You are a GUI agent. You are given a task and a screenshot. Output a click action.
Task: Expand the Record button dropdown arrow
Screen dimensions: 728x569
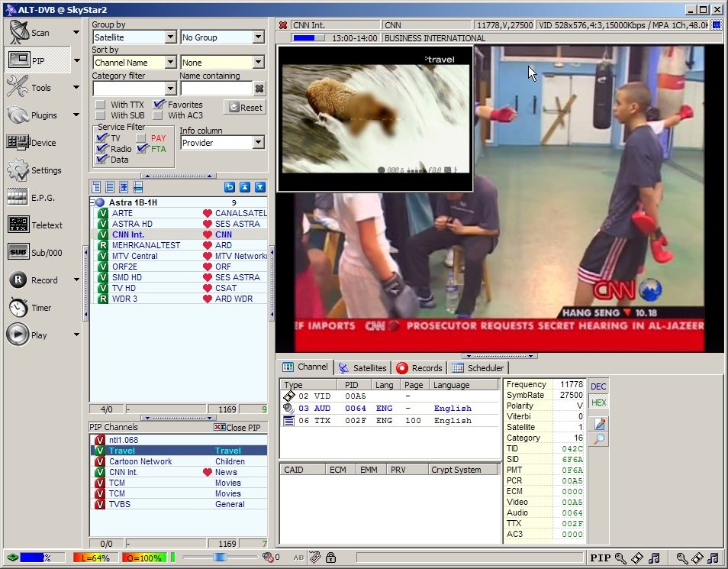[76, 280]
